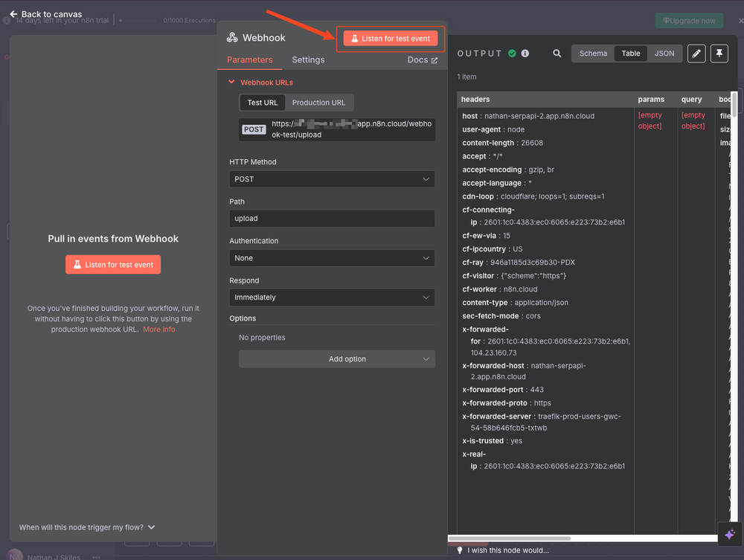The height and width of the screenshot is (560, 744).
Task: Open the More info link
Action: (x=159, y=329)
